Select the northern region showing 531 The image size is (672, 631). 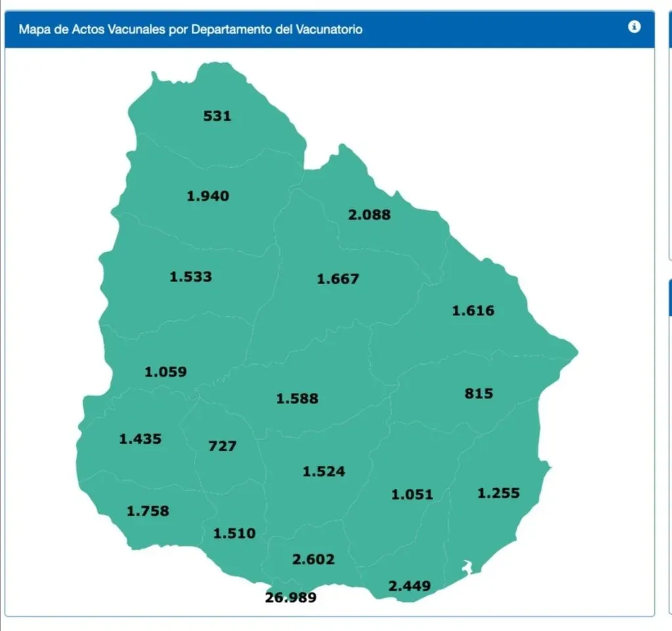(x=217, y=116)
